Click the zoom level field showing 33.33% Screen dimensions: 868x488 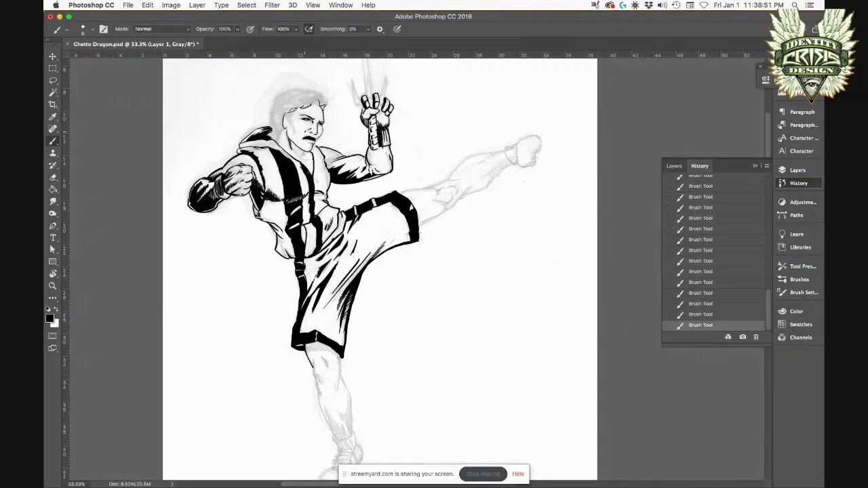click(77, 484)
